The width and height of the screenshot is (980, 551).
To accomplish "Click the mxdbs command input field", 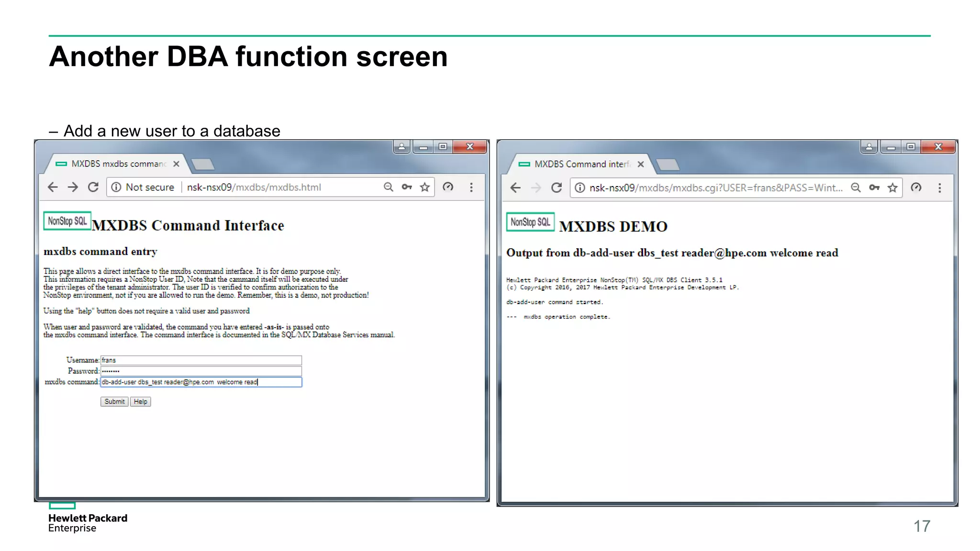I will tap(201, 382).
